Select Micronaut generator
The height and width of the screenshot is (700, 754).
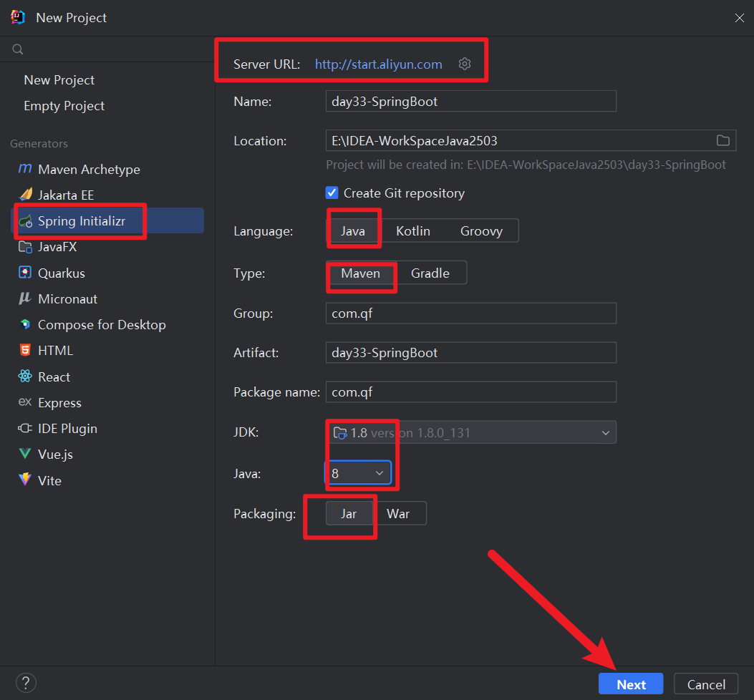(68, 299)
